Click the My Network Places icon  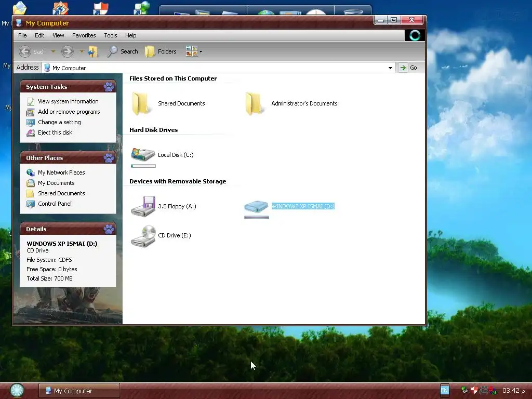(x=31, y=172)
